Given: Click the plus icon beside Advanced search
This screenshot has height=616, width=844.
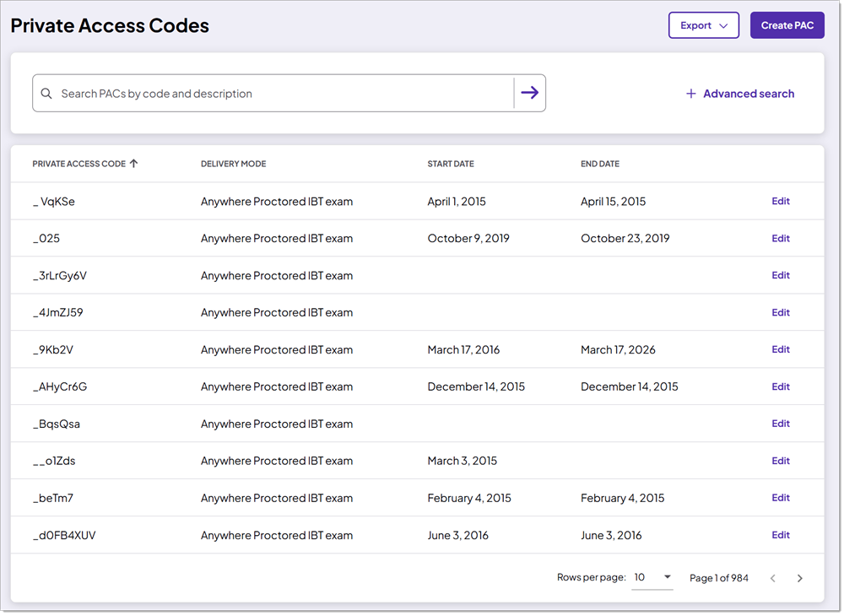Looking at the screenshot, I should point(690,94).
